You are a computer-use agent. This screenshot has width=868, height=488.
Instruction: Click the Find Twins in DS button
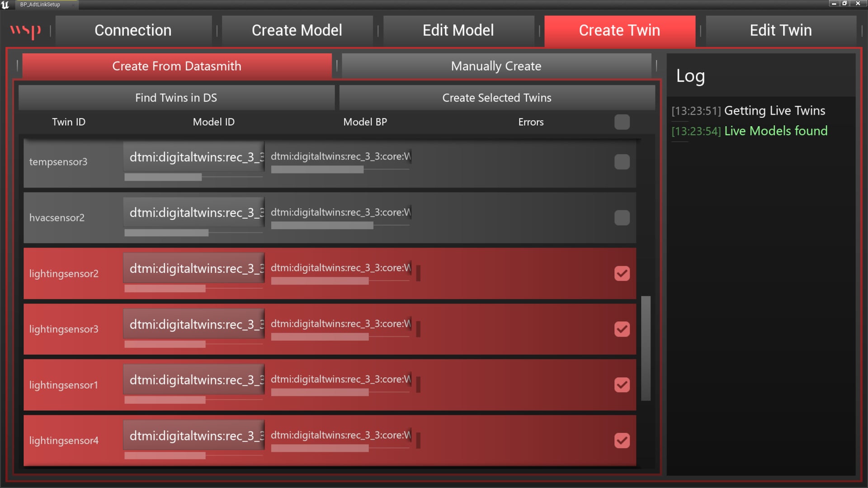(x=176, y=98)
